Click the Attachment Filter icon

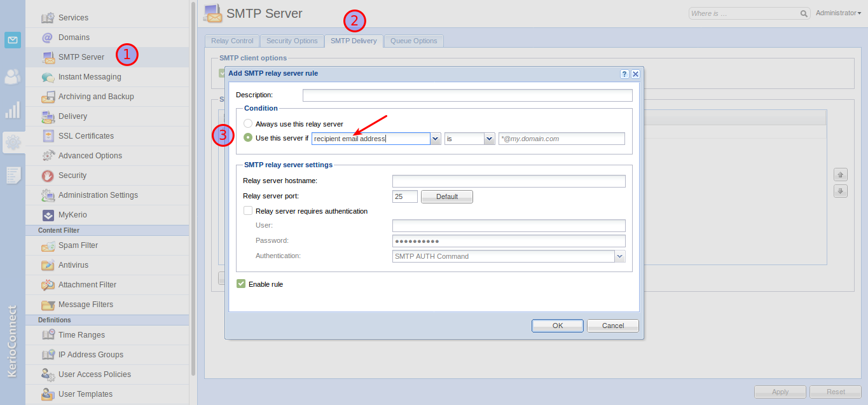[x=48, y=285]
